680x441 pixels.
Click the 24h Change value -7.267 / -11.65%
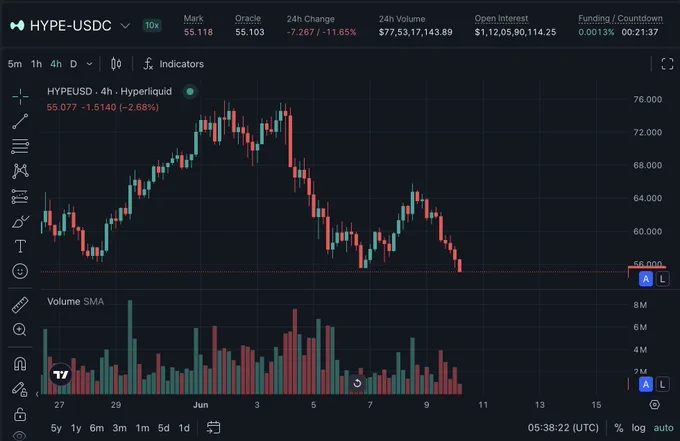321,32
